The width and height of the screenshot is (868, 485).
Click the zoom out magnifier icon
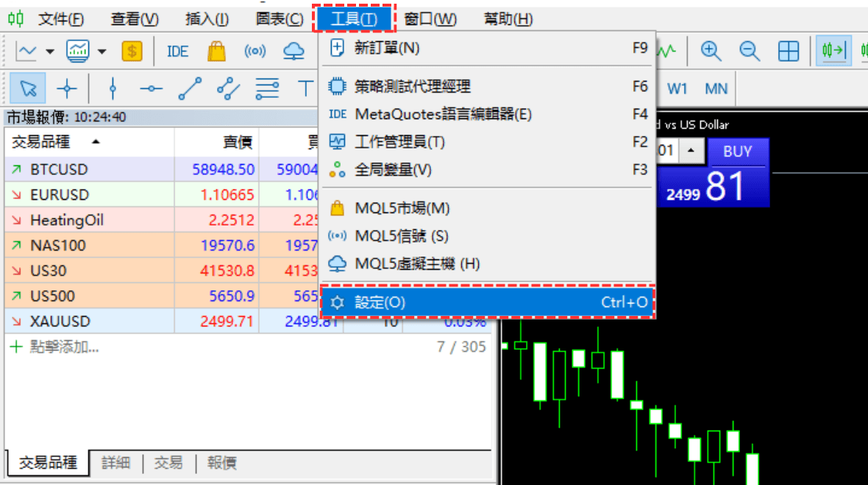click(750, 51)
